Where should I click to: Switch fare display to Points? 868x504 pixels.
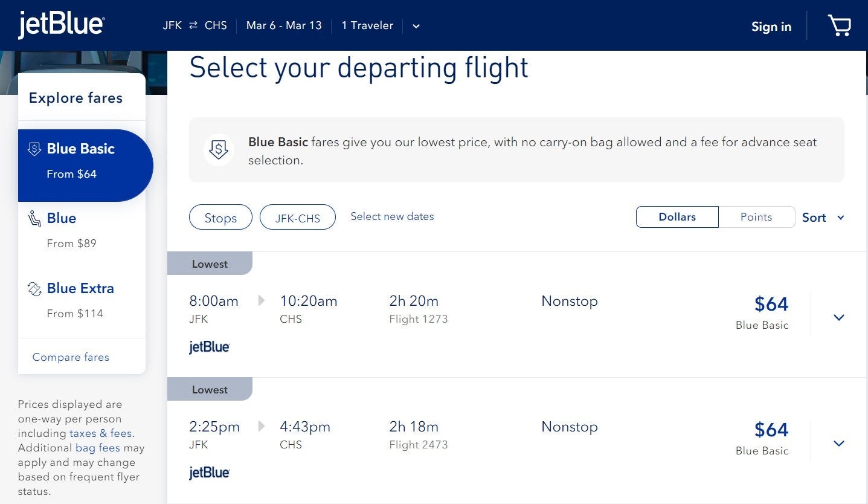pos(756,217)
